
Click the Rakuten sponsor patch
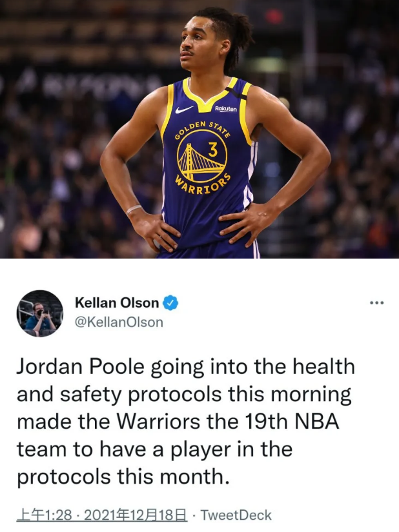(226, 109)
